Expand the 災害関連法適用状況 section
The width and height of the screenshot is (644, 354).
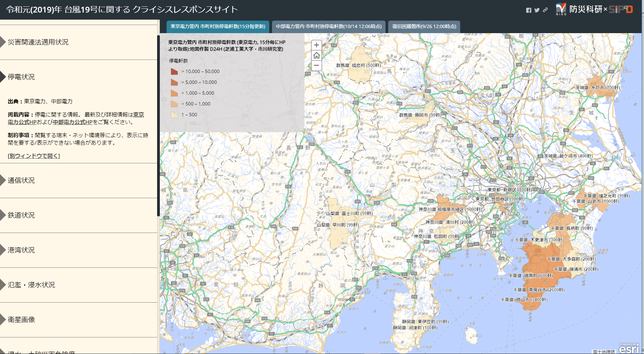[38, 42]
